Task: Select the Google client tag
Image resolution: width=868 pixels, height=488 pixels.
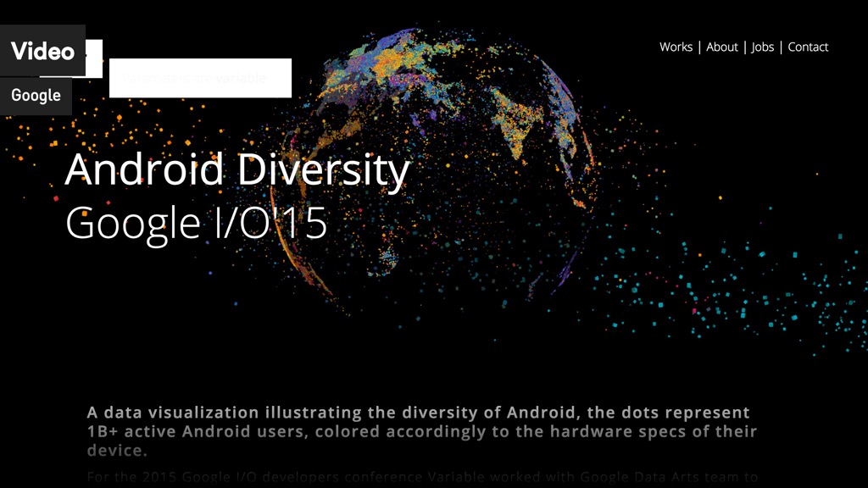Action: 36,96
